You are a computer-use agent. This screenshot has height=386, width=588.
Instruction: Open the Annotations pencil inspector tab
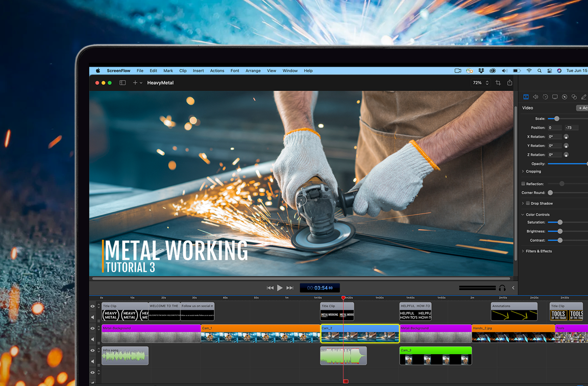pyautogui.click(x=583, y=97)
